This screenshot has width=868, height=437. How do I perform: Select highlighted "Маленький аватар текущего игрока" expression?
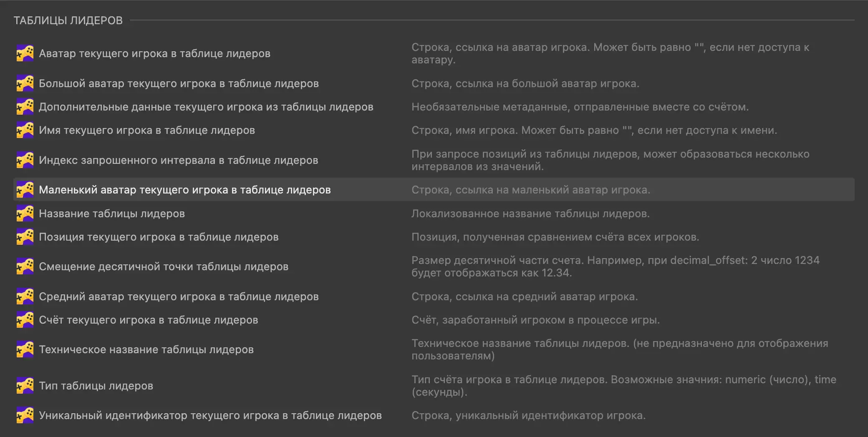pyautogui.click(x=184, y=190)
